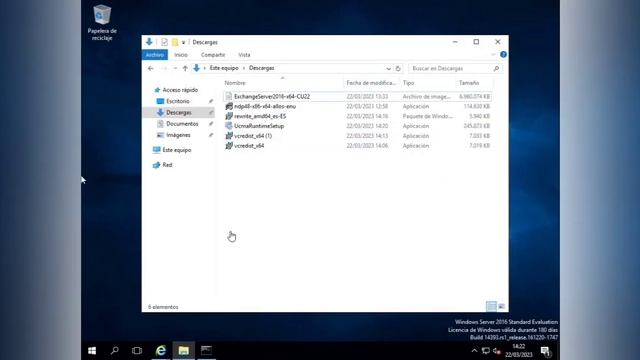Open the quick access toolbar customize dropdown
640x360 pixels.
[x=183, y=42]
